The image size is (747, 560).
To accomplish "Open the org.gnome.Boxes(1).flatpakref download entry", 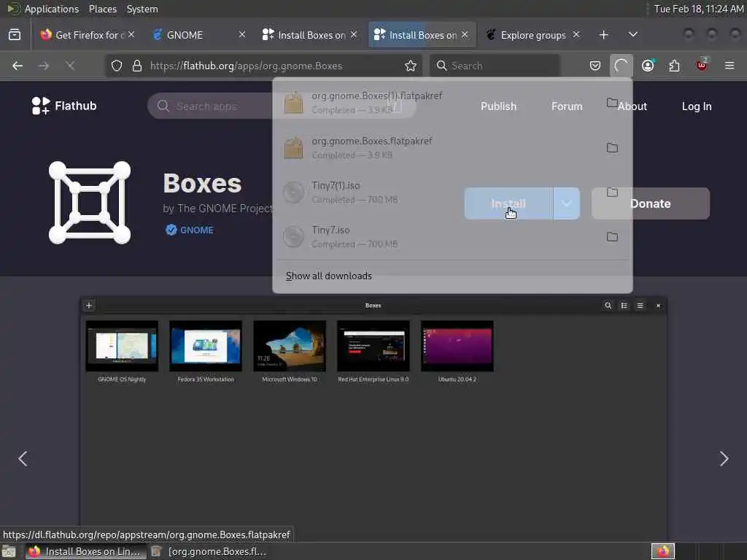I will click(438, 103).
